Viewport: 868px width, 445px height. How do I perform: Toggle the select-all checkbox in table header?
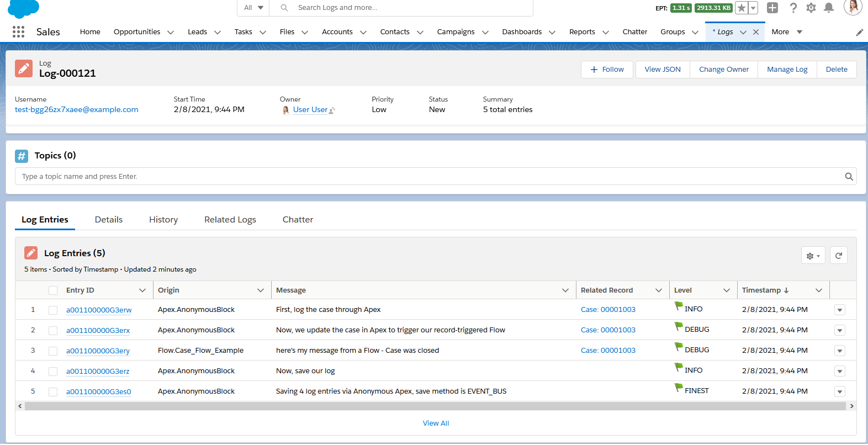(x=53, y=290)
